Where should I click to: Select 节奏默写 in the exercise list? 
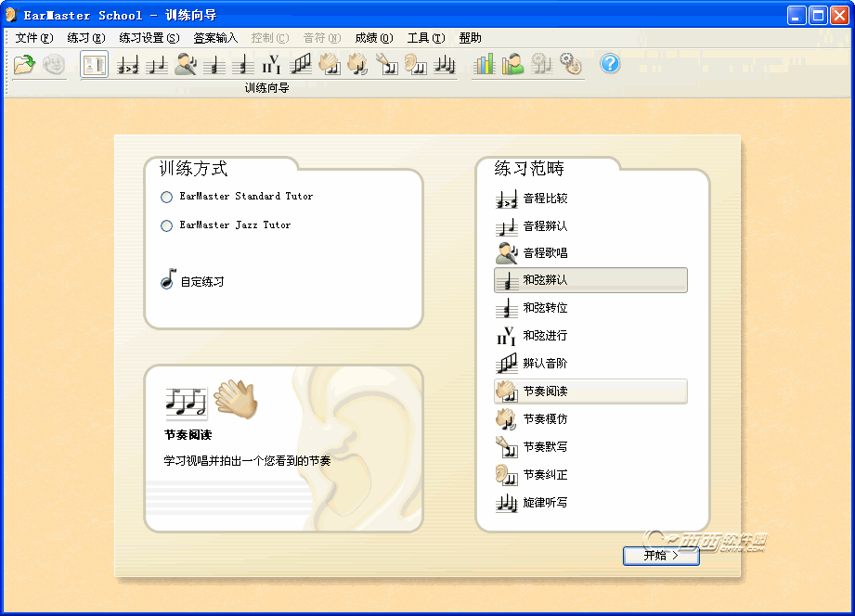pyautogui.click(x=590, y=447)
